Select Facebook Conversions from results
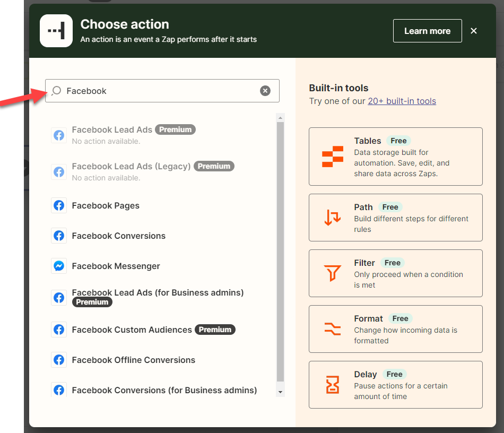This screenshot has height=433, width=504. (x=119, y=236)
